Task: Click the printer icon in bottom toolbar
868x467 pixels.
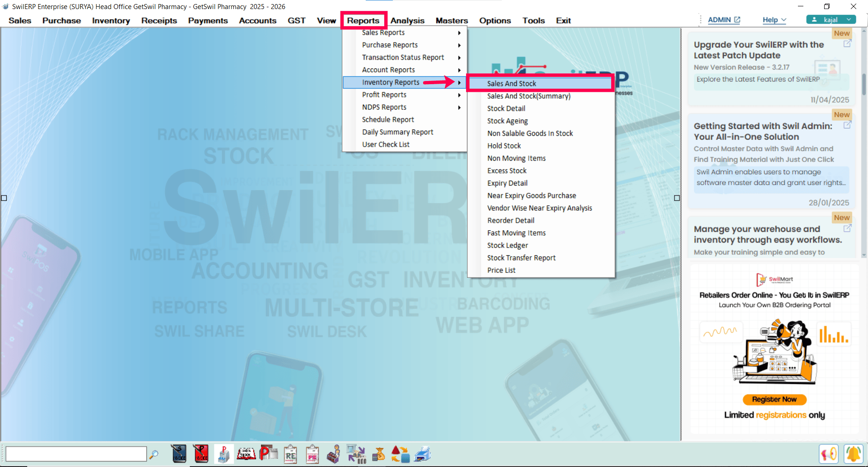Action: [422, 454]
